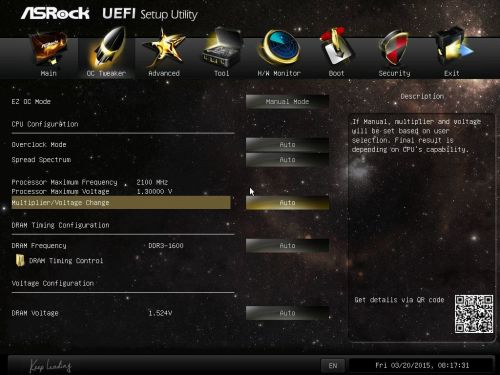Click the Exit tab label

click(x=452, y=73)
